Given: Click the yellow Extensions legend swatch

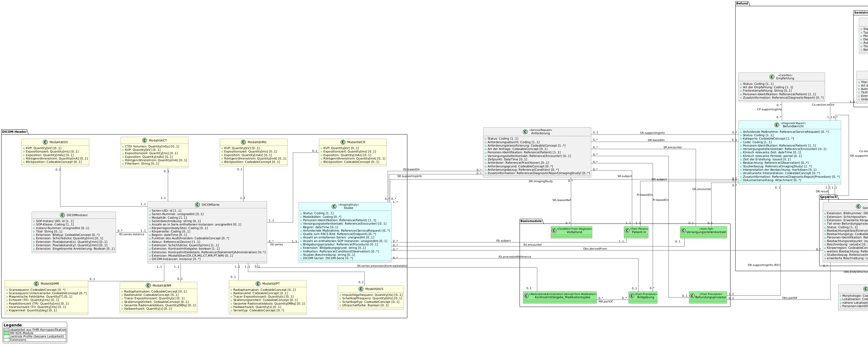Looking at the screenshot, I should point(6,340).
